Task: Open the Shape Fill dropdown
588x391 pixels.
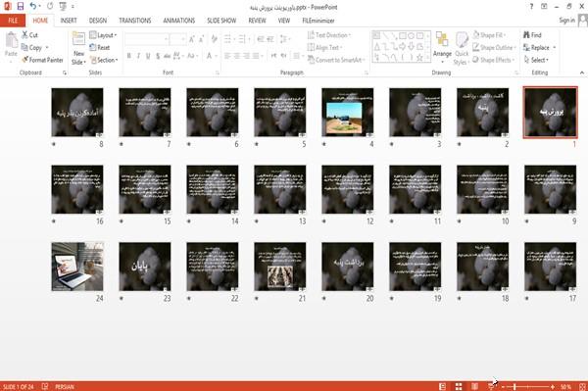Action: (x=489, y=35)
